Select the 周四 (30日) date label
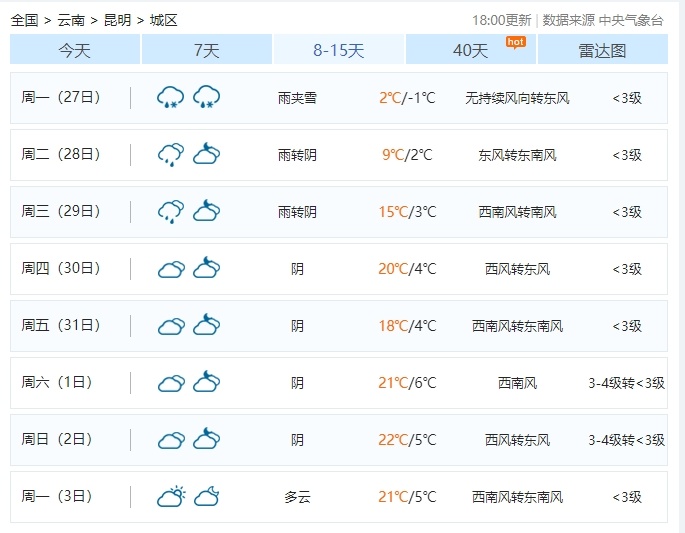The height and width of the screenshot is (533, 685). [61, 268]
